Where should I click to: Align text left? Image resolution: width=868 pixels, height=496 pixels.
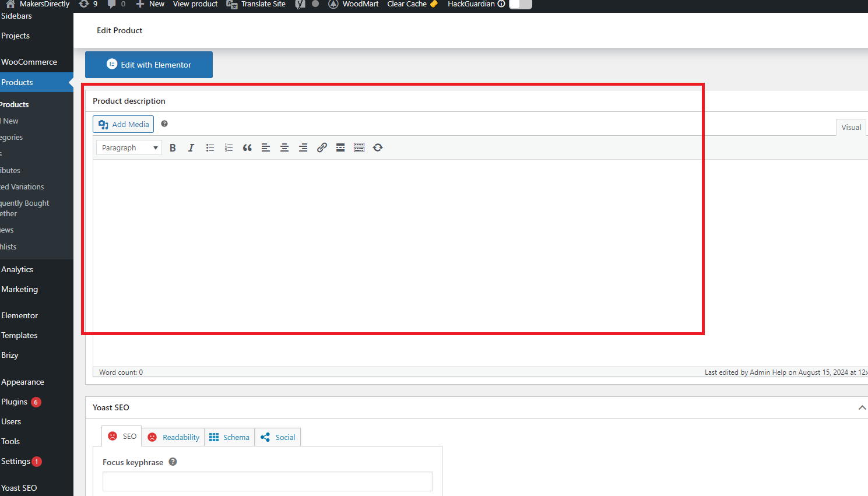click(x=266, y=147)
